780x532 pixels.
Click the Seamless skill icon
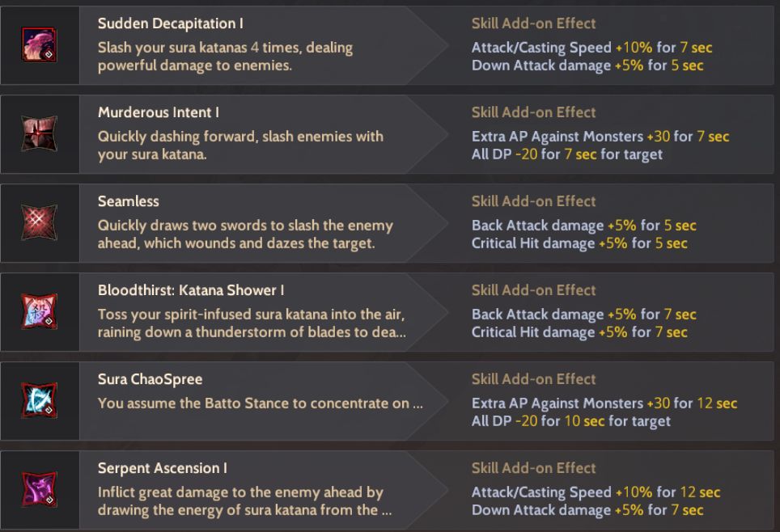click(x=39, y=223)
